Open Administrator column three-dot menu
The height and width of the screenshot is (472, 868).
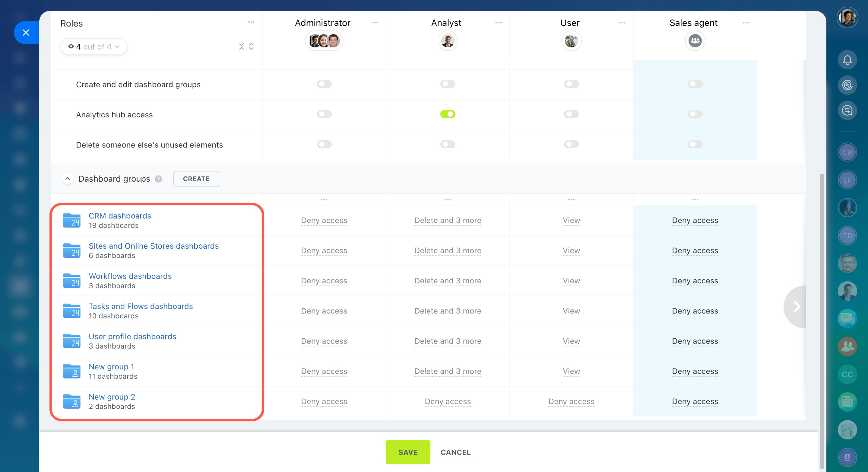(375, 23)
